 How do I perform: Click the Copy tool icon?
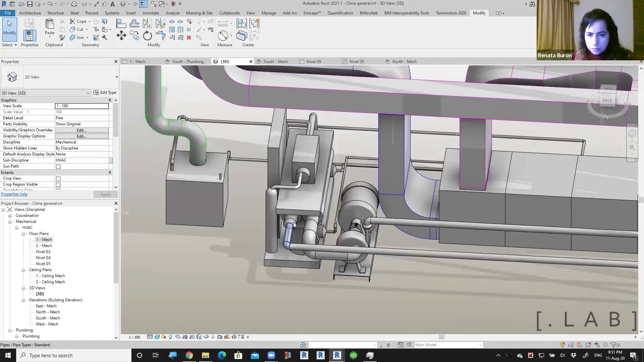pos(134,36)
